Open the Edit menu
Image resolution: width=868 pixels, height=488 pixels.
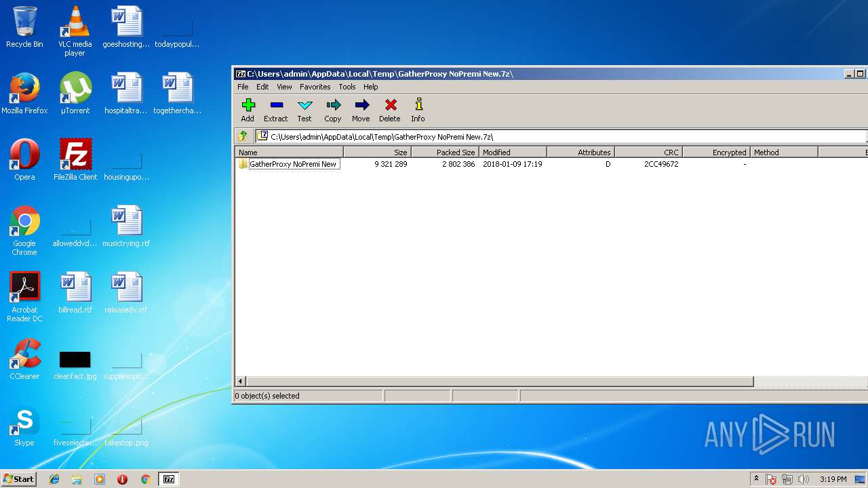point(262,87)
